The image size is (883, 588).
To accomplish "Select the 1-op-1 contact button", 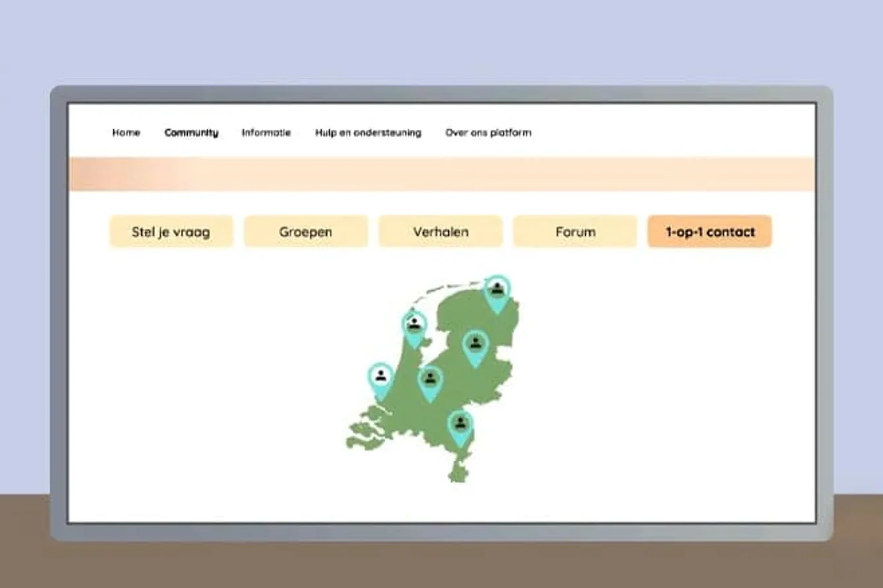I will pyautogui.click(x=710, y=232).
